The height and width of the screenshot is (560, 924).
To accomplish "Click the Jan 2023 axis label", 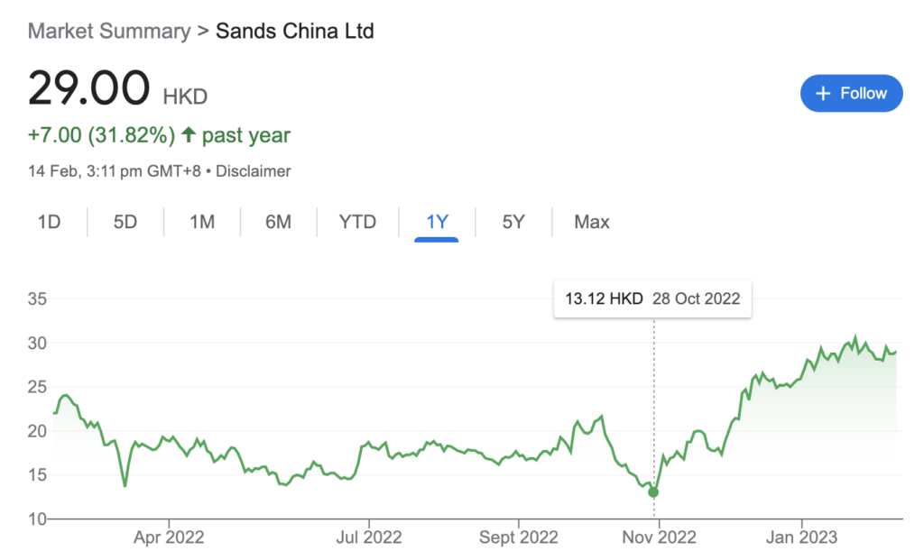I will click(801, 537).
